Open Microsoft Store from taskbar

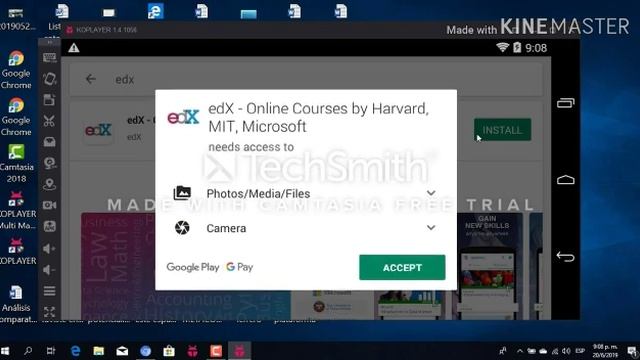pos(169,351)
